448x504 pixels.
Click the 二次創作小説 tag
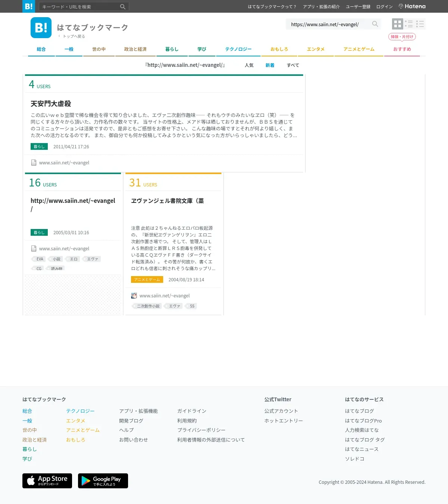coord(147,306)
